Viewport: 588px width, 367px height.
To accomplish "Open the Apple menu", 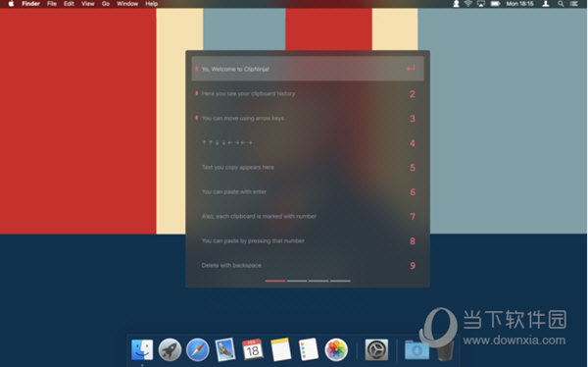I will click(x=11, y=4).
